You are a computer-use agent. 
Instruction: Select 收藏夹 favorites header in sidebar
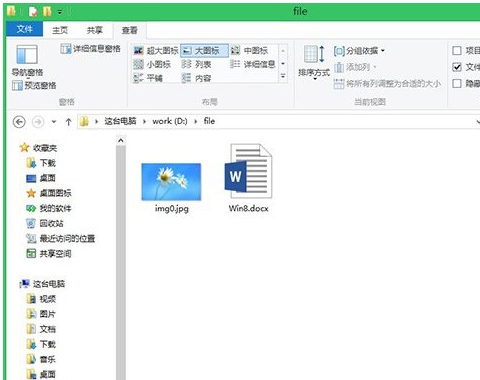tap(38, 148)
